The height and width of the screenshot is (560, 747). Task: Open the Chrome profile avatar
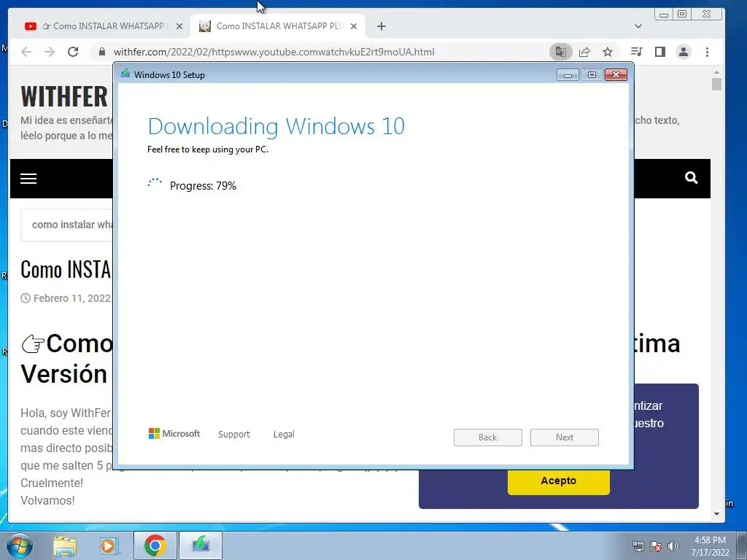point(684,52)
